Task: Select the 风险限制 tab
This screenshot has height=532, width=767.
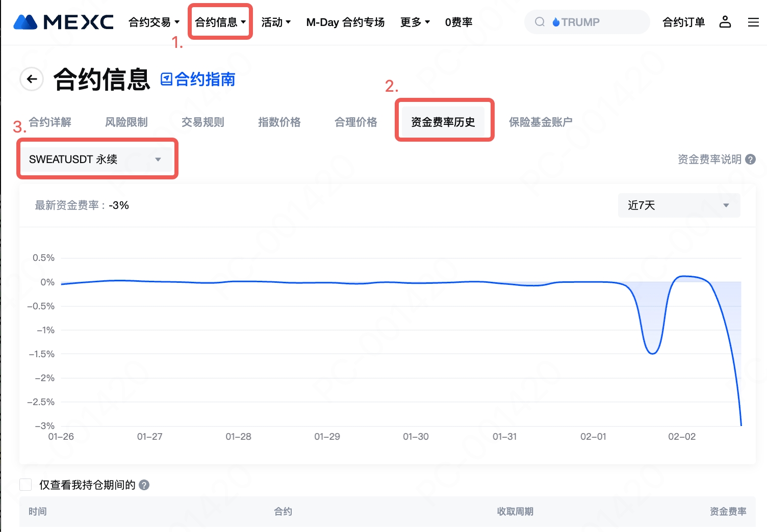Action: pyautogui.click(x=126, y=122)
